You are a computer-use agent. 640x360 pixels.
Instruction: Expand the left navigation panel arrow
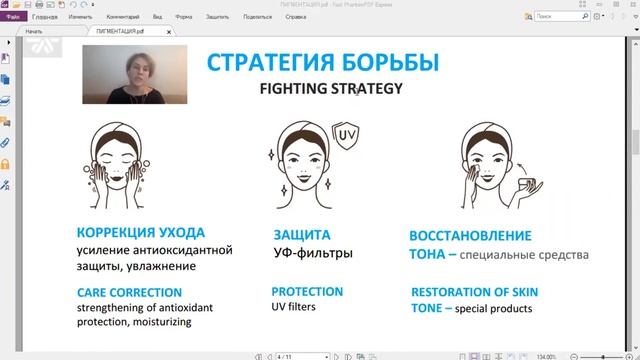pyautogui.click(x=9, y=42)
